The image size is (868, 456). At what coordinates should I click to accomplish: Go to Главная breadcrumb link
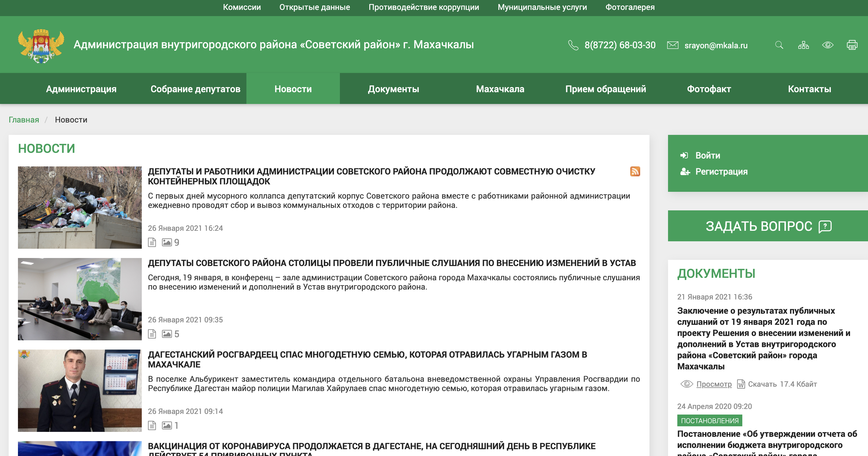pyautogui.click(x=24, y=119)
